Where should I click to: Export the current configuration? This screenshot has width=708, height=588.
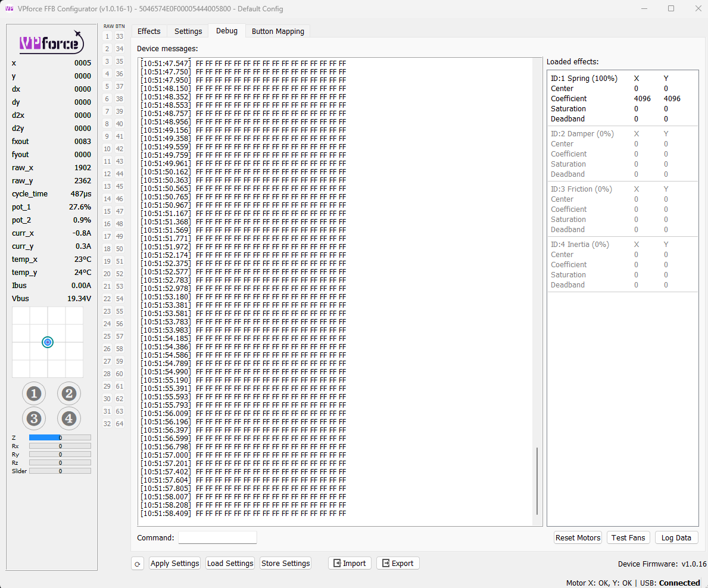pos(398,563)
